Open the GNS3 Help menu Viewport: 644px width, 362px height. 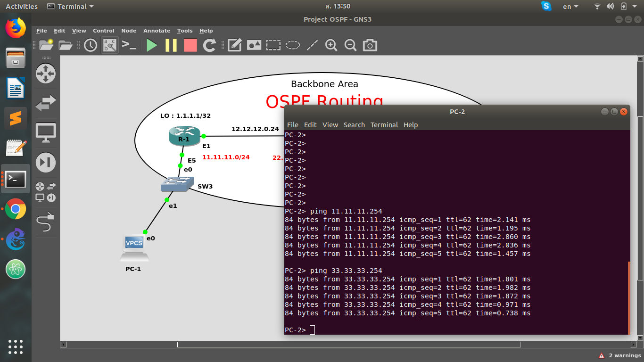tap(206, 31)
